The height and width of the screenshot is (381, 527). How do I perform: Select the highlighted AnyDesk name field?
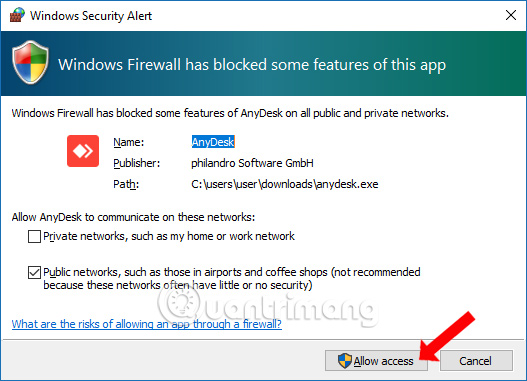[x=213, y=142]
